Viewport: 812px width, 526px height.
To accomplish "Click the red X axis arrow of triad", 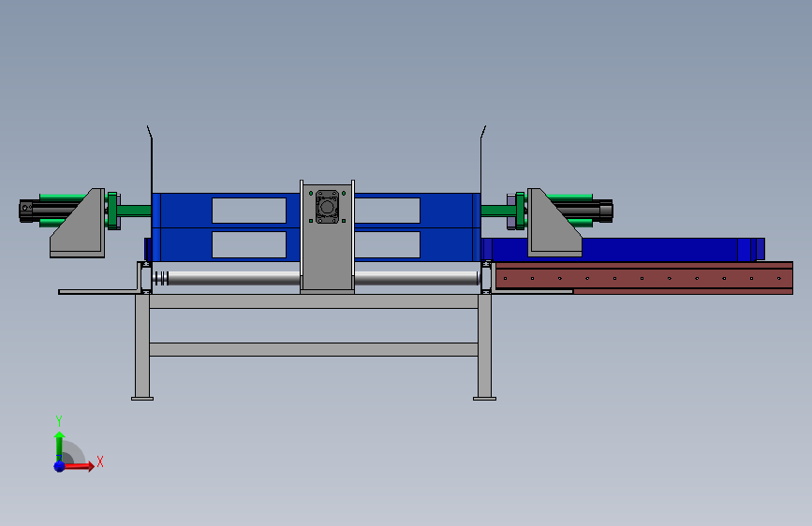I will click(x=79, y=466).
